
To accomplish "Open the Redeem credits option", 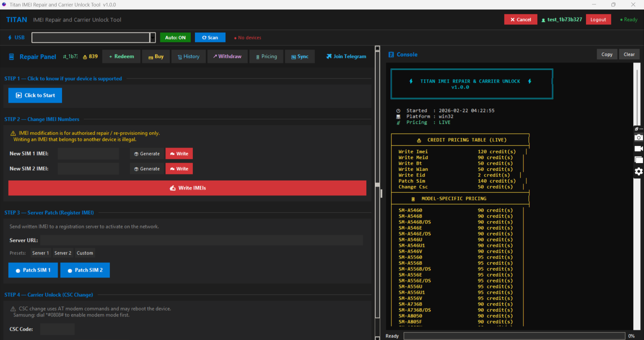I will pyautogui.click(x=122, y=57).
